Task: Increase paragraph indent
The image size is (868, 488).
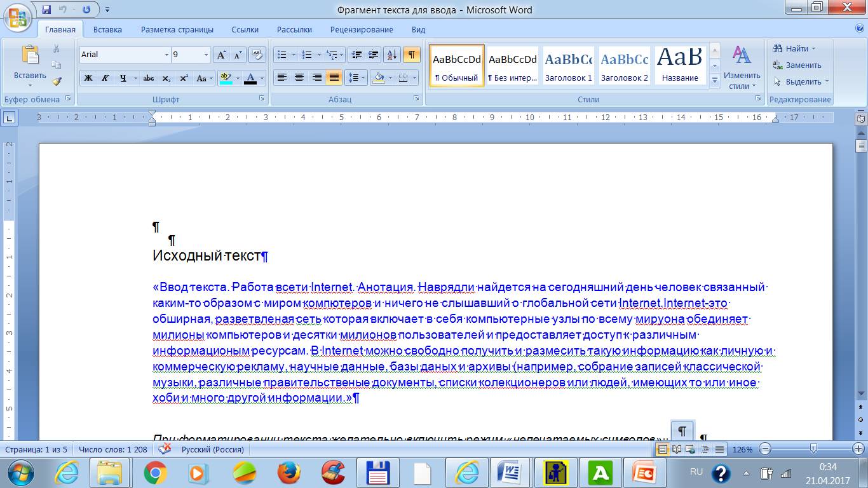Action: (374, 55)
